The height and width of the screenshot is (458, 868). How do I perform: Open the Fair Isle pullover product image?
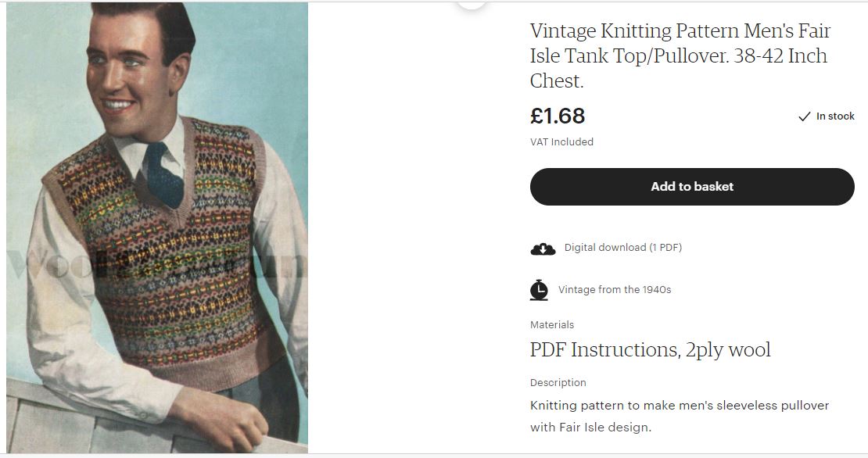[156, 227]
